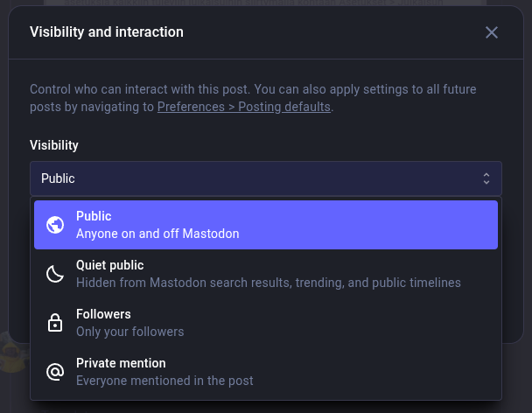
Task: Click "Anyone on and off Mastodon" description
Action: pyautogui.click(x=157, y=234)
